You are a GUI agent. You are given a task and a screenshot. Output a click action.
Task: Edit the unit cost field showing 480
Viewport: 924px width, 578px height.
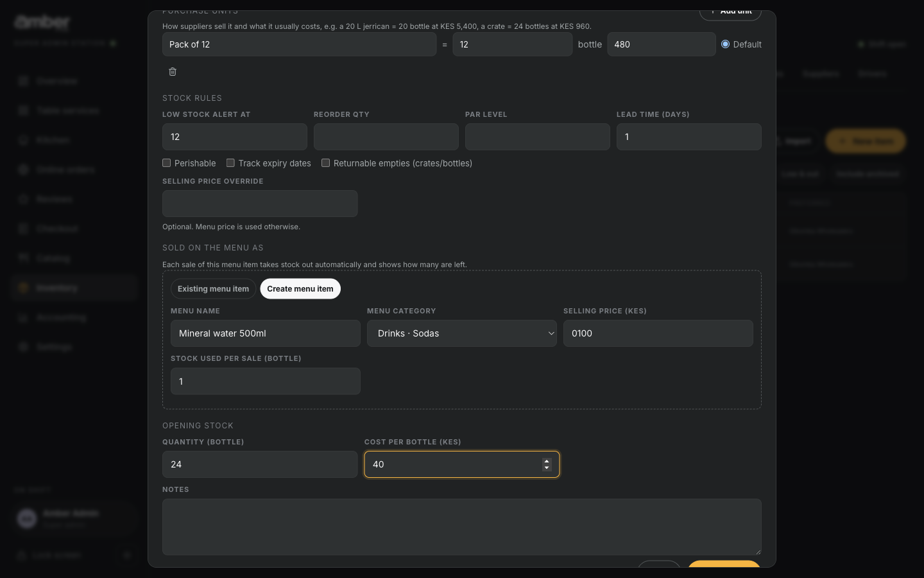click(x=662, y=44)
